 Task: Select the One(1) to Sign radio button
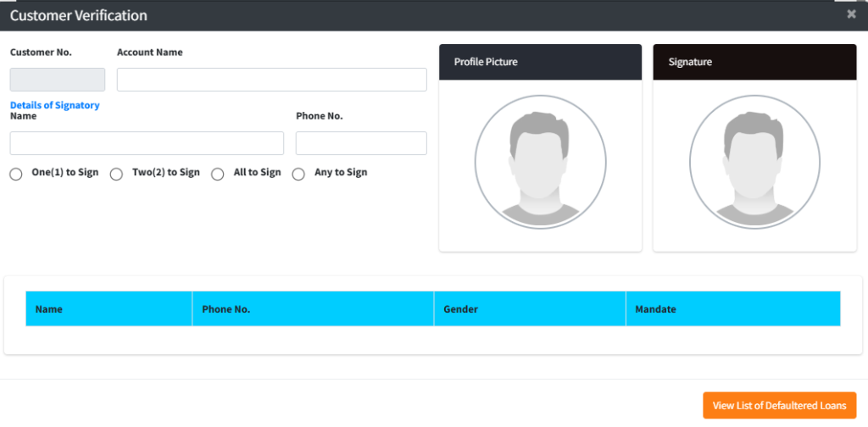tap(16, 174)
